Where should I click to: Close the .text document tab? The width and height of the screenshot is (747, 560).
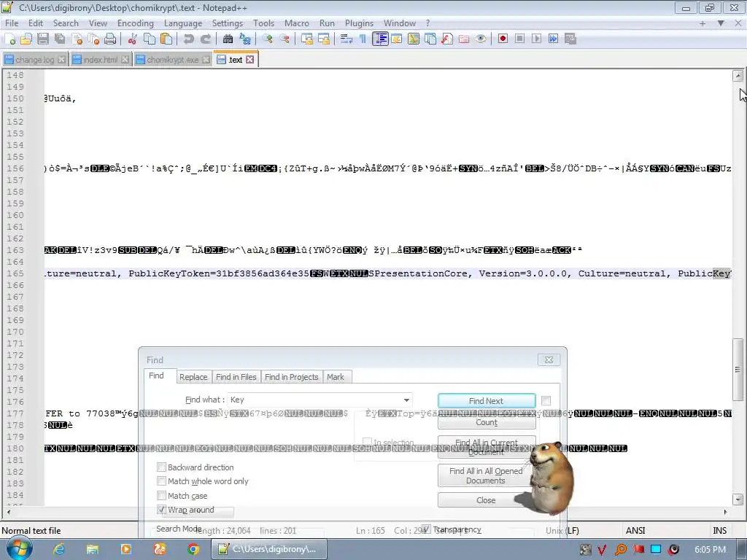point(250,60)
